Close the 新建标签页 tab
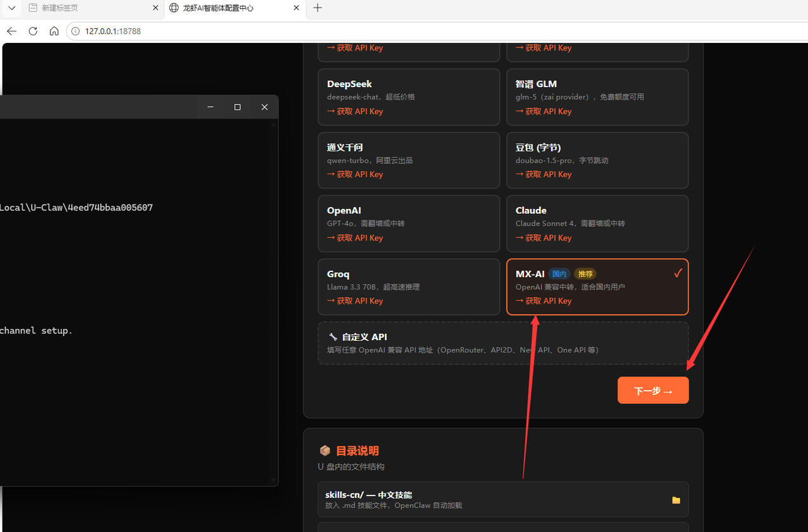The width and height of the screenshot is (808, 532). (x=156, y=8)
